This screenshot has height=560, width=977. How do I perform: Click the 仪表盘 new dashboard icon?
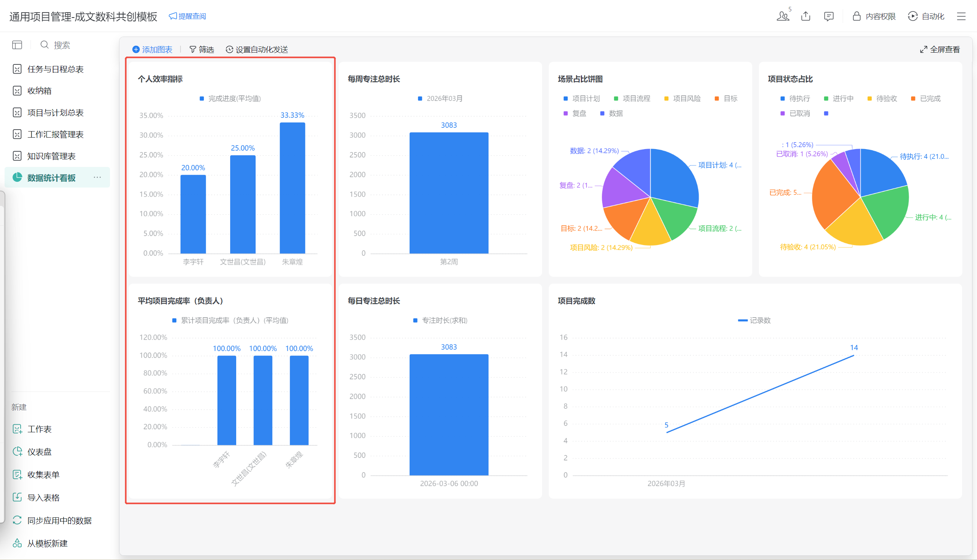pos(17,451)
